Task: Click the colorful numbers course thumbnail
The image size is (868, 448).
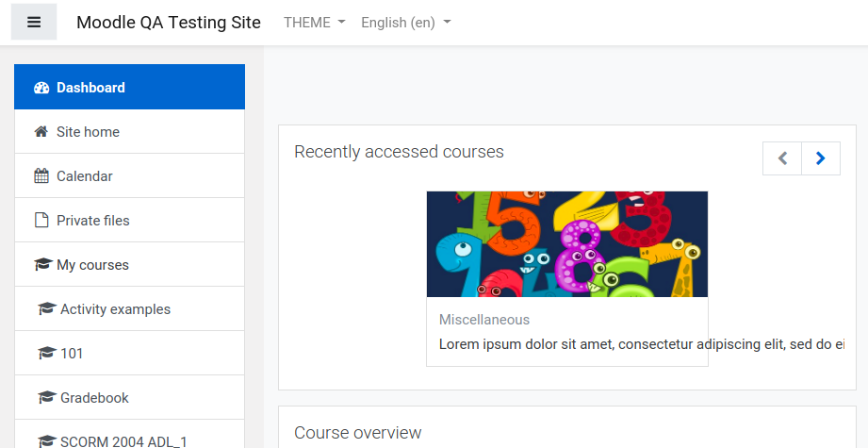Action: [566, 244]
